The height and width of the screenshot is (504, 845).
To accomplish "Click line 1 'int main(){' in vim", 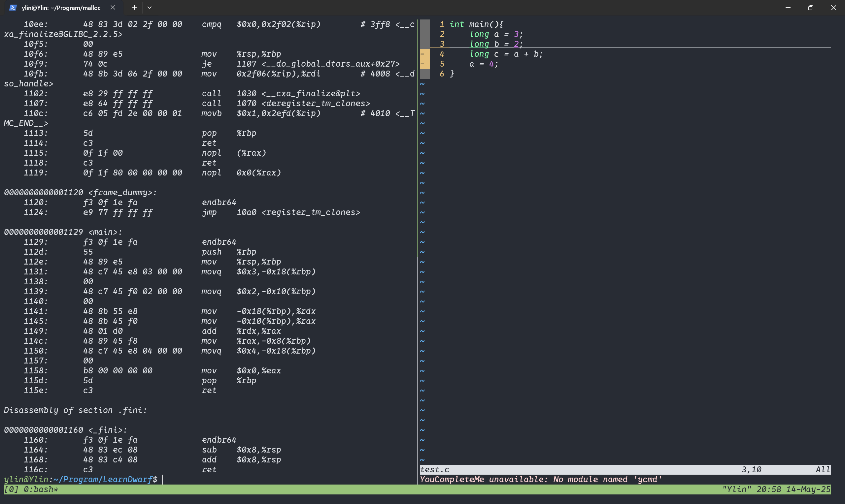I will (476, 24).
